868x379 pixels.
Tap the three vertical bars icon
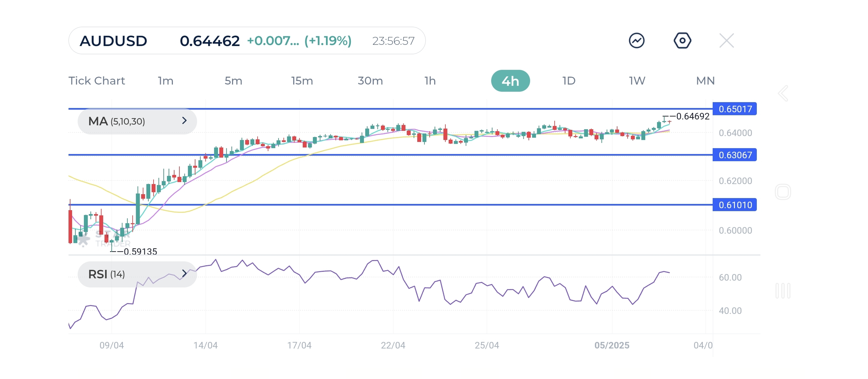[x=783, y=291]
